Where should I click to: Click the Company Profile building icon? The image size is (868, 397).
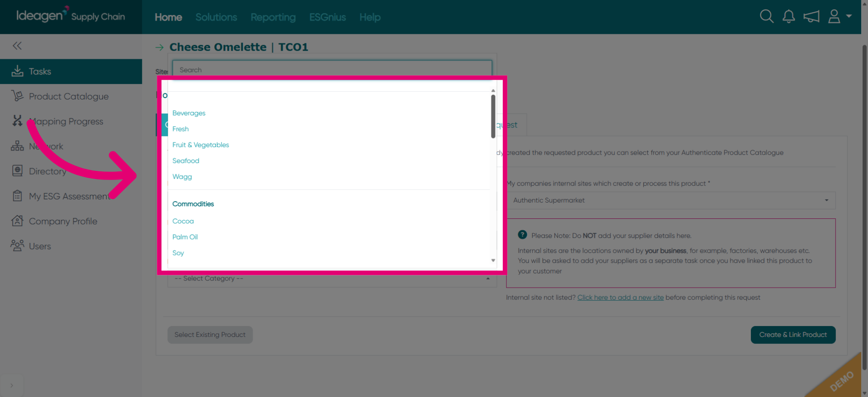click(17, 221)
